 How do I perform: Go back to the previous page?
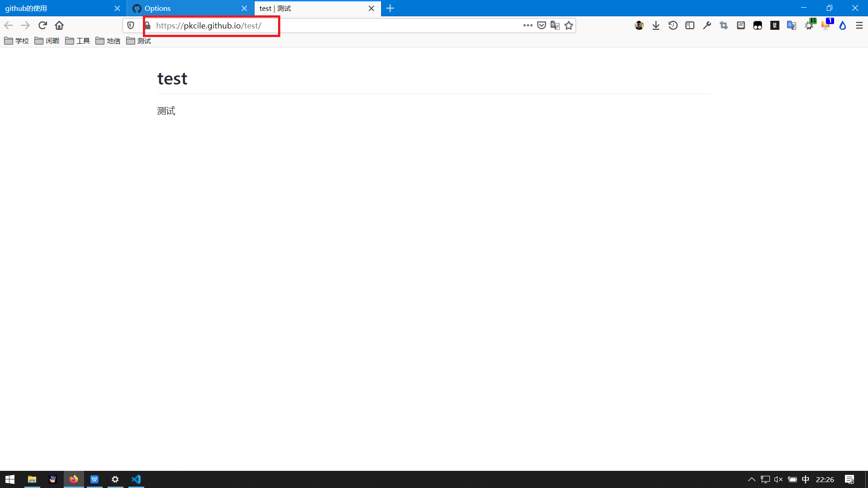click(x=9, y=25)
